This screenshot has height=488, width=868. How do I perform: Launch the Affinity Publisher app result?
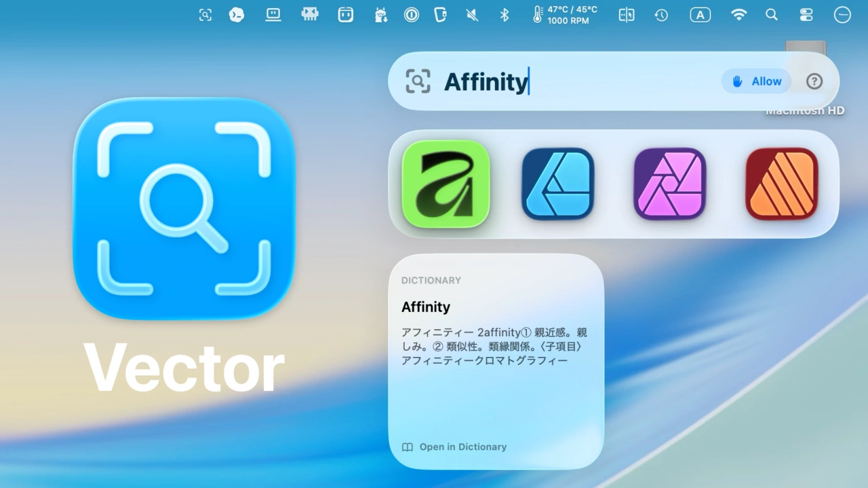tap(782, 184)
